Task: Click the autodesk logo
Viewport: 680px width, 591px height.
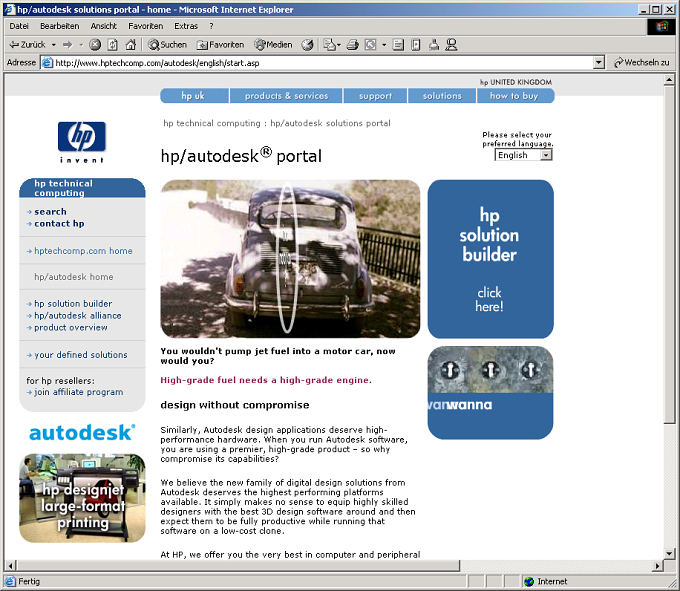Action: pyautogui.click(x=82, y=433)
